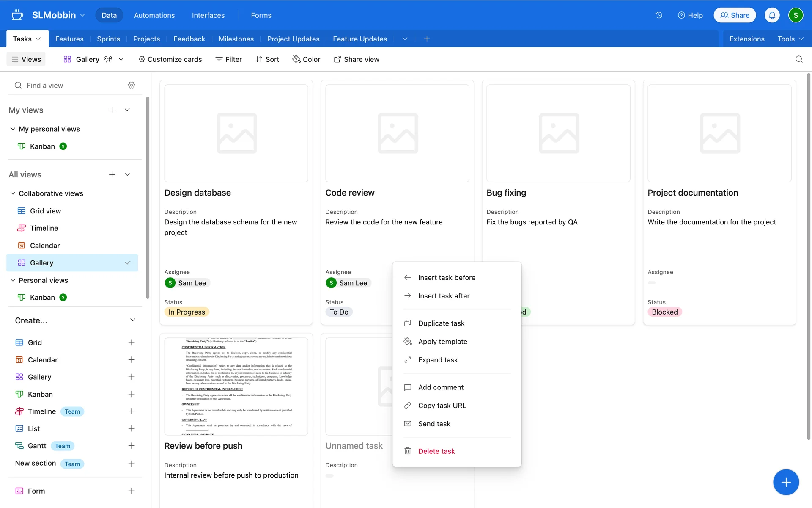Add a new table with plus icon
The width and height of the screenshot is (812, 508).
(427, 39)
